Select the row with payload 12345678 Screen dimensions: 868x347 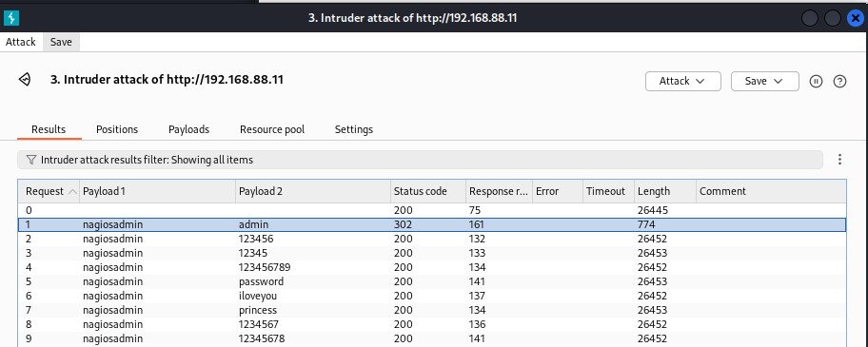pos(432,338)
